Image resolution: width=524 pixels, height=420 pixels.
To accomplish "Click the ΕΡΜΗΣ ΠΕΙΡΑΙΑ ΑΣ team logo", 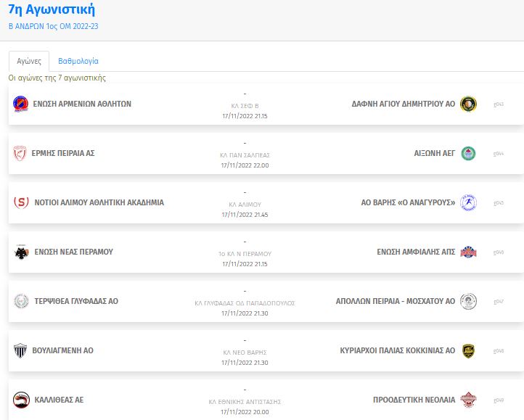I will click(21, 153).
